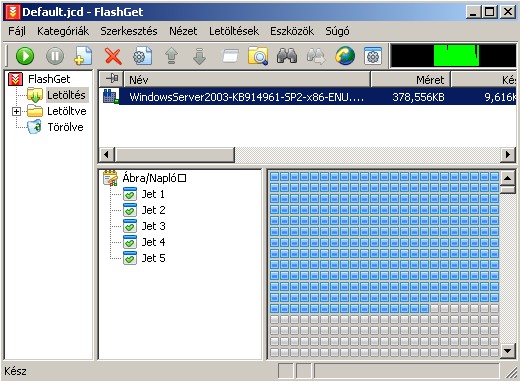Viewport: 520px width, 381px height.
Task: Open the Letöltések menu
Action: [234, 31]
